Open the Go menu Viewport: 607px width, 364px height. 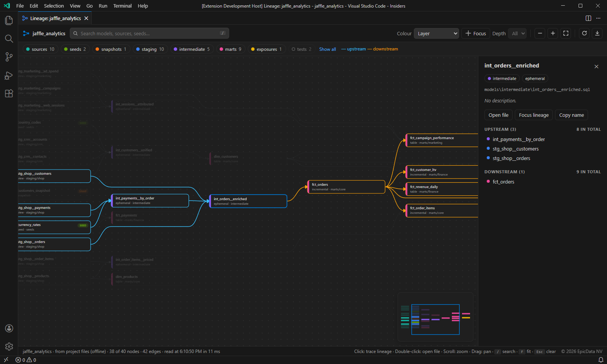pos(90,6)
